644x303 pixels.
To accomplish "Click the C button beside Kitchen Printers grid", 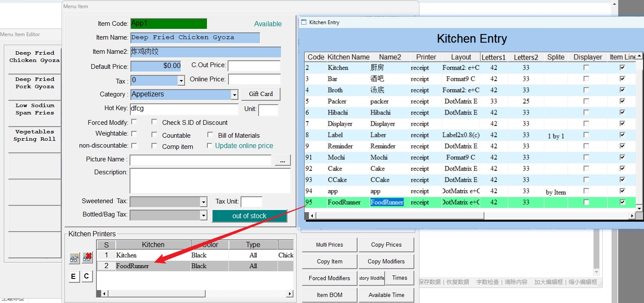I will click(86, 276).
